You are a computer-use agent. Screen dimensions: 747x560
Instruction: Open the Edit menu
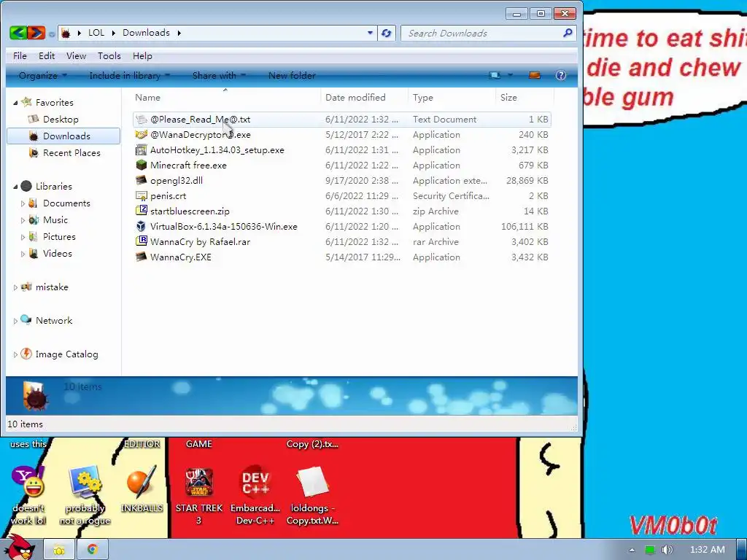47,55
